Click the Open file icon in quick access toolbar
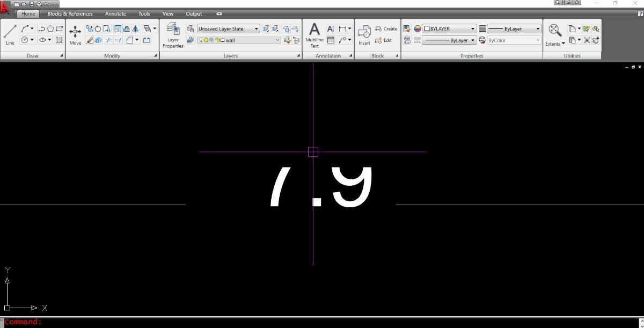Viewport: 644px width, 328px height. pyautogui.click(x=24, y=3)
